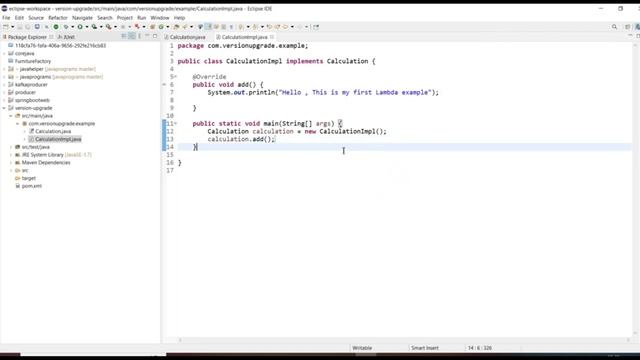Image resolution: width=640 pixels, height=360 pixels.
Task: Toggle Pin Editor at toolbar end
Action: point(316,27)
